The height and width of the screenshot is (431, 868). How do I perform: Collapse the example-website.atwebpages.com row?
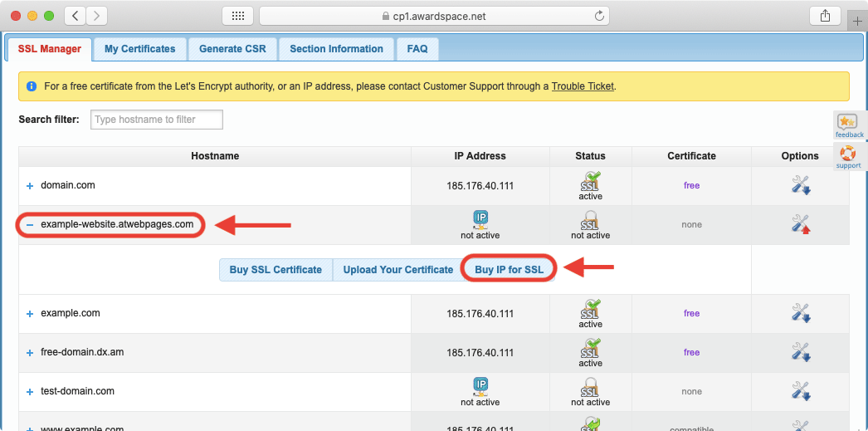click(x=30, y=225)
